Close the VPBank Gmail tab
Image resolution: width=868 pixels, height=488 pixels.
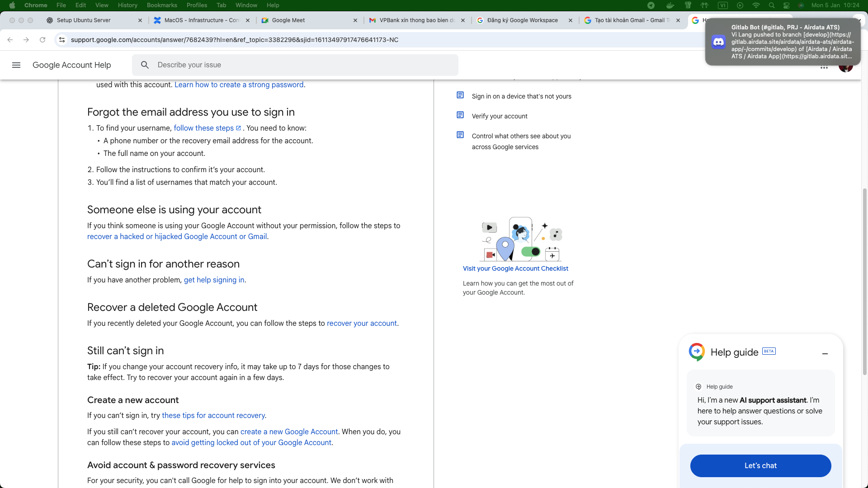[x=462, y=20]
